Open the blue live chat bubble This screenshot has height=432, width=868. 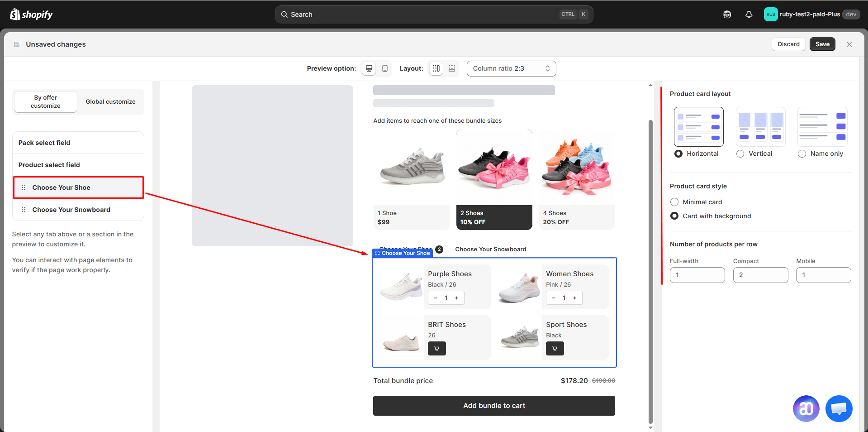pyautogui.click(x=839, y=408)
